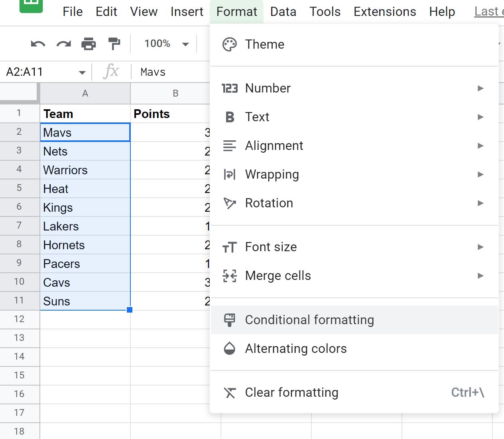This screenshot has height=439, width=504.
Task: Click the Merge cells icon
Action: point(230,276)
